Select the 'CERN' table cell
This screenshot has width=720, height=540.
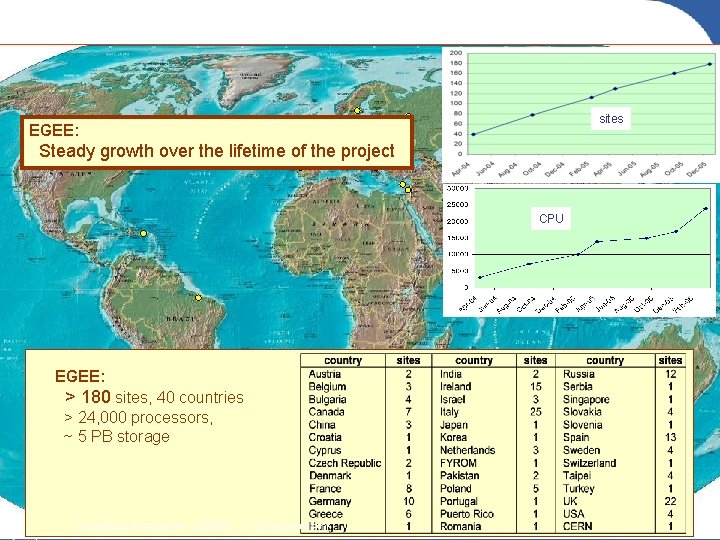pos(577,526)
